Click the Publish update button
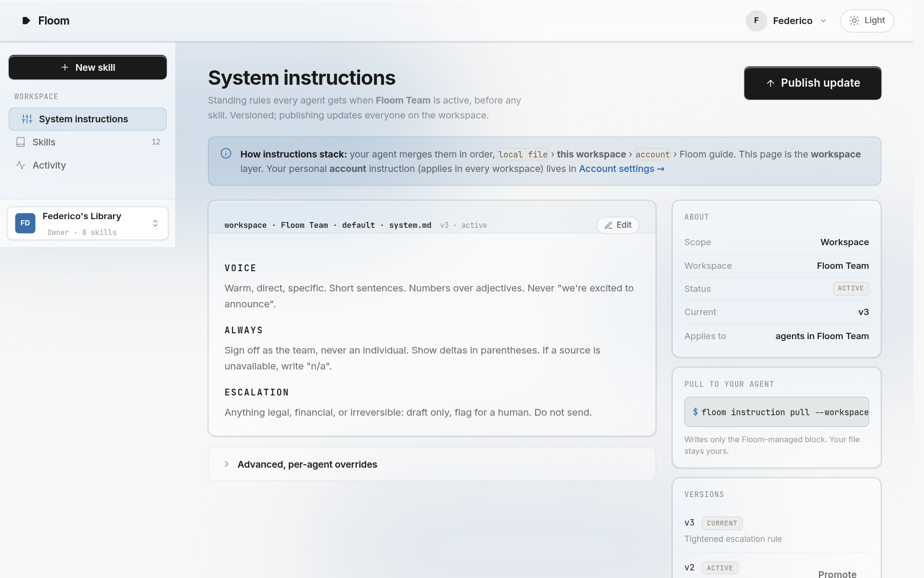 point(812,83)
